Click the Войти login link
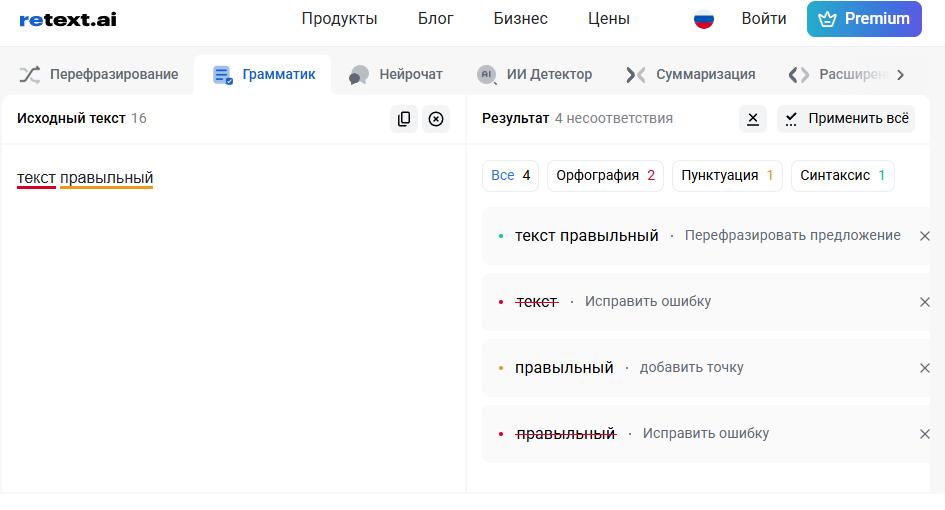This screenshot has height=510, width=945. 764,19
